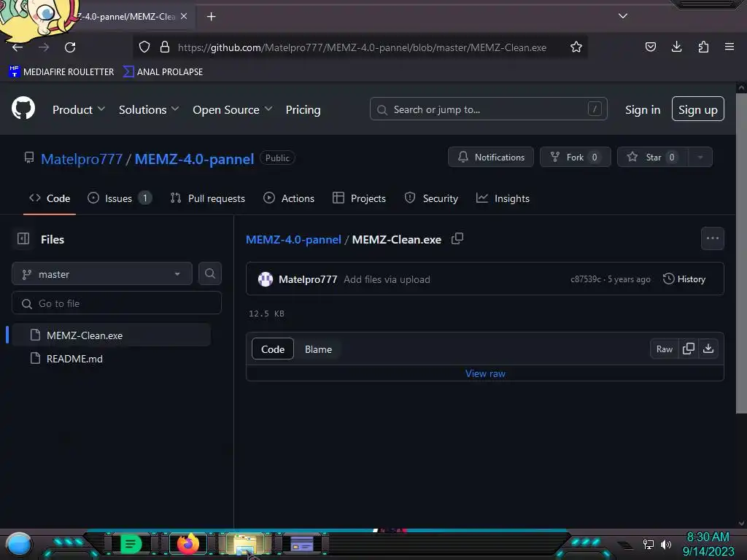Open Matelpro777 commit author link
Viewport: 747px width, 560px height.
pos(308,279)
